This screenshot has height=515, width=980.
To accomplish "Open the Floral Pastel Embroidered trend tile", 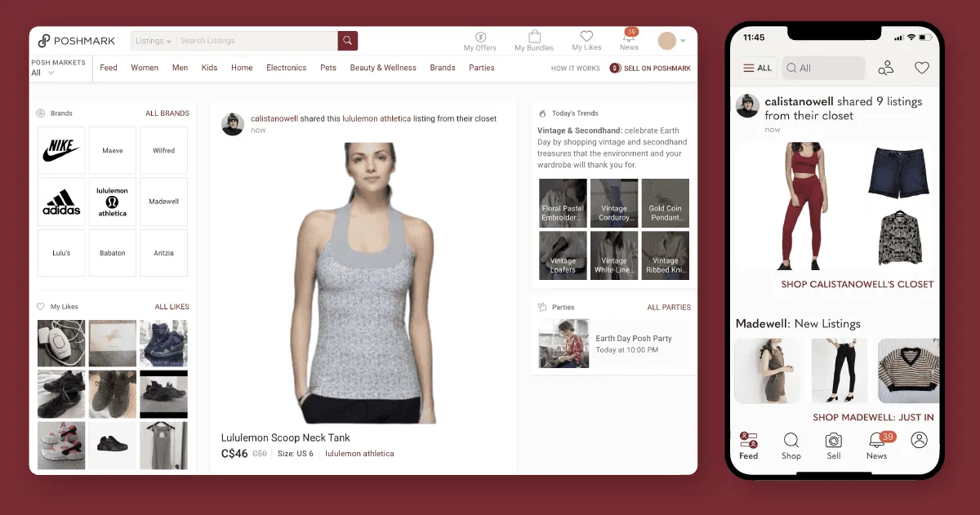I will coord(563,203).
